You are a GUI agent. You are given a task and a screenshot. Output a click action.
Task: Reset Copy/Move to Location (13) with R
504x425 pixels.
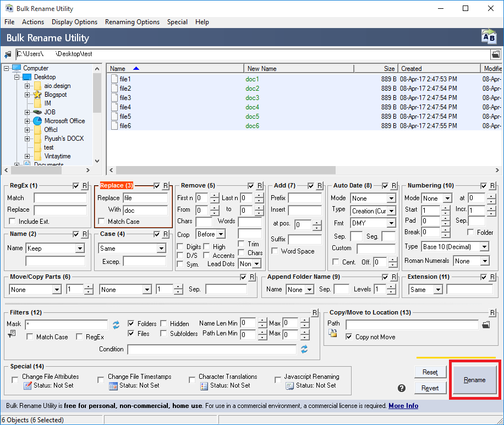[x=492, y=313]
